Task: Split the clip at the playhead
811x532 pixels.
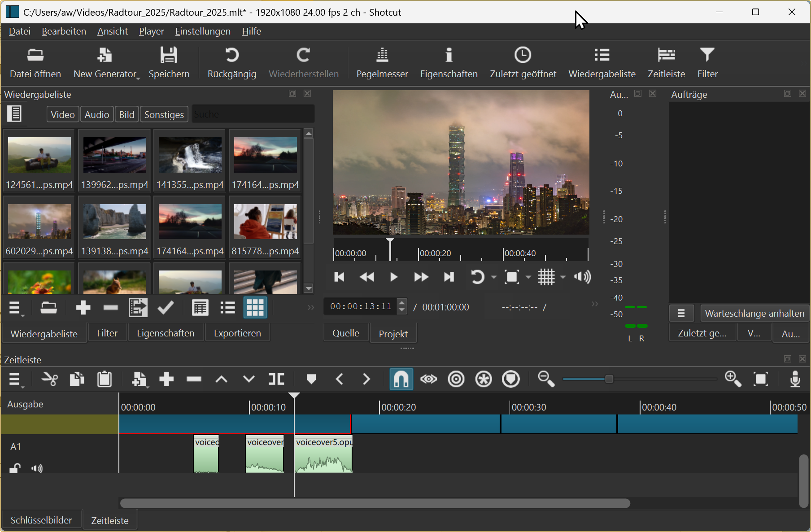Action: [276, 379]
